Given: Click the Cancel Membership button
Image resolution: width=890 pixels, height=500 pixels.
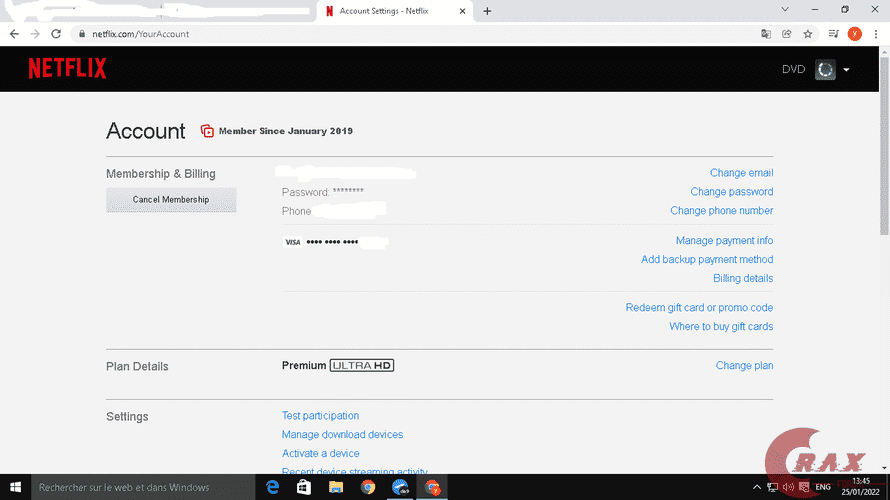Looking at the screenshot, I should (171, 200).
